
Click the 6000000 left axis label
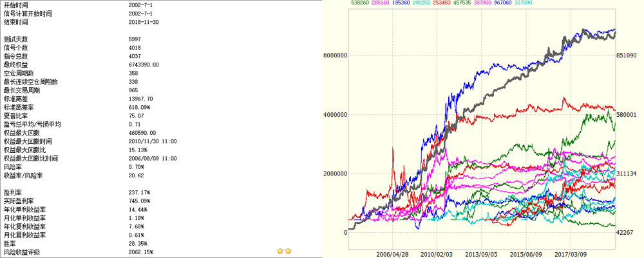click(335, 55)
